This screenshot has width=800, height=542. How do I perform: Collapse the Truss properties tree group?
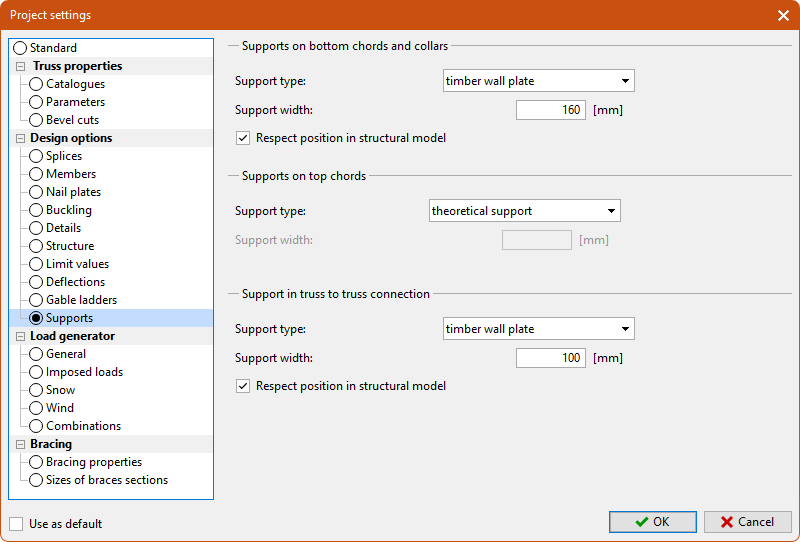20,66
